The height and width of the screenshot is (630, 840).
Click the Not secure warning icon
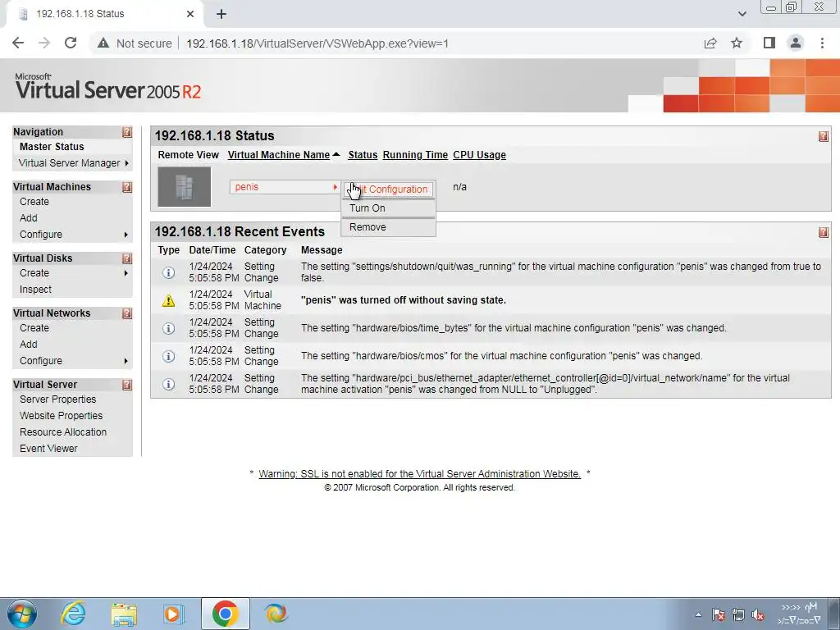[x=103, y=43]
